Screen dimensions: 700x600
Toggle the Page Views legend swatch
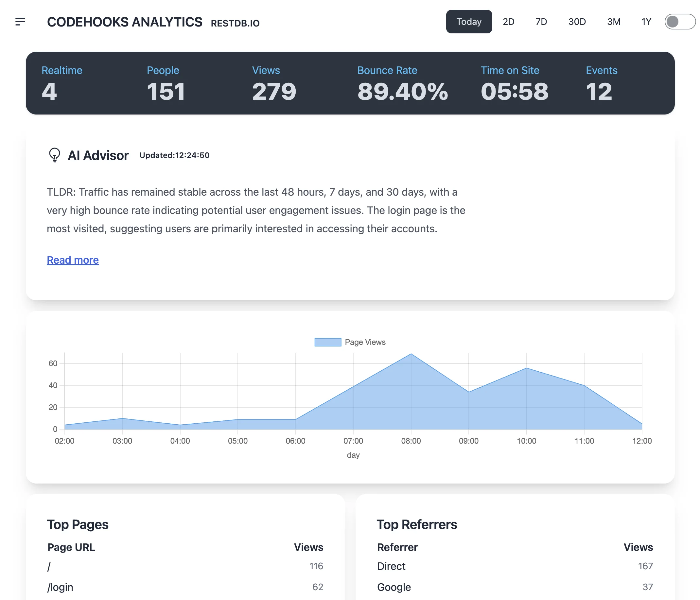click(327, 342)
